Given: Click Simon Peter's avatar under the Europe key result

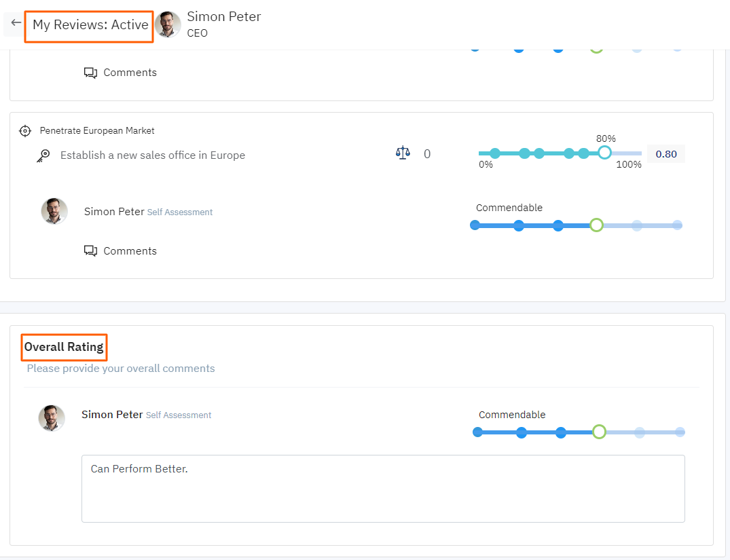Looking at the screenshot, I should [54, 211].
